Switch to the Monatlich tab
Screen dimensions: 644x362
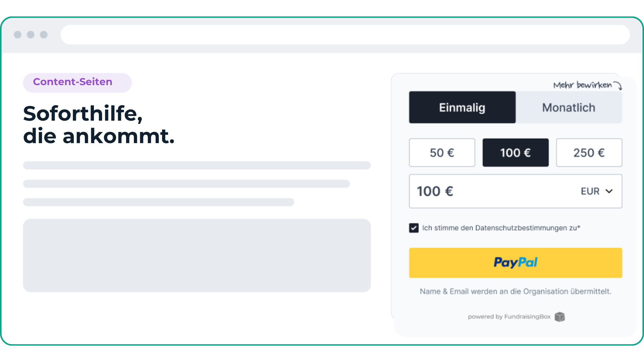[569, 107]
